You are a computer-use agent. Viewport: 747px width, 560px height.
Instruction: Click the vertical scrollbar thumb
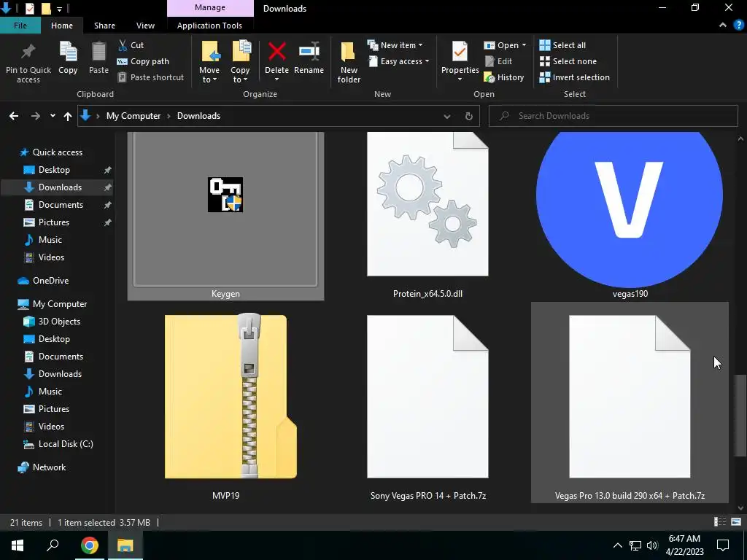pos(740,415)
